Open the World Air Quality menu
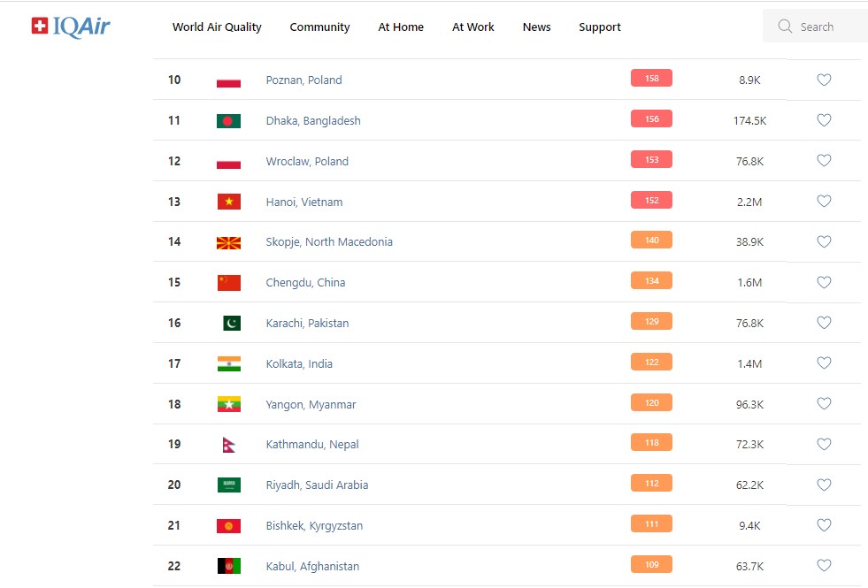 pos(217,27)
